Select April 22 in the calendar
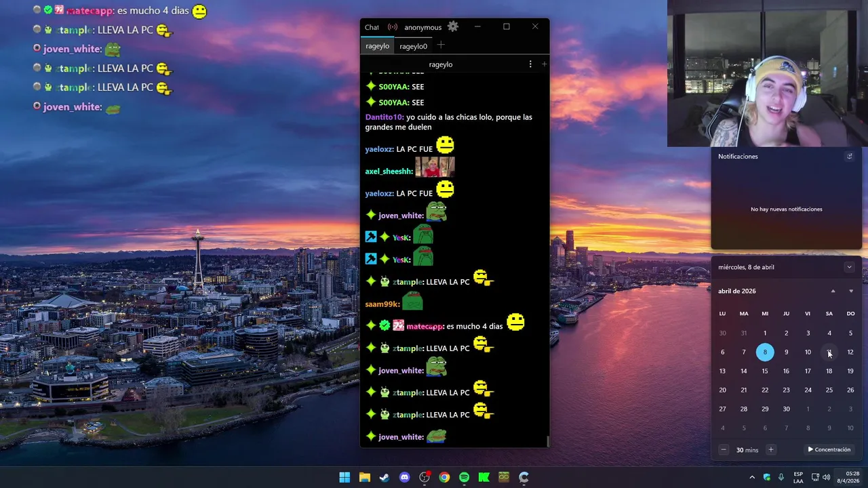868x488 pixels. click(x=765, y=390)
